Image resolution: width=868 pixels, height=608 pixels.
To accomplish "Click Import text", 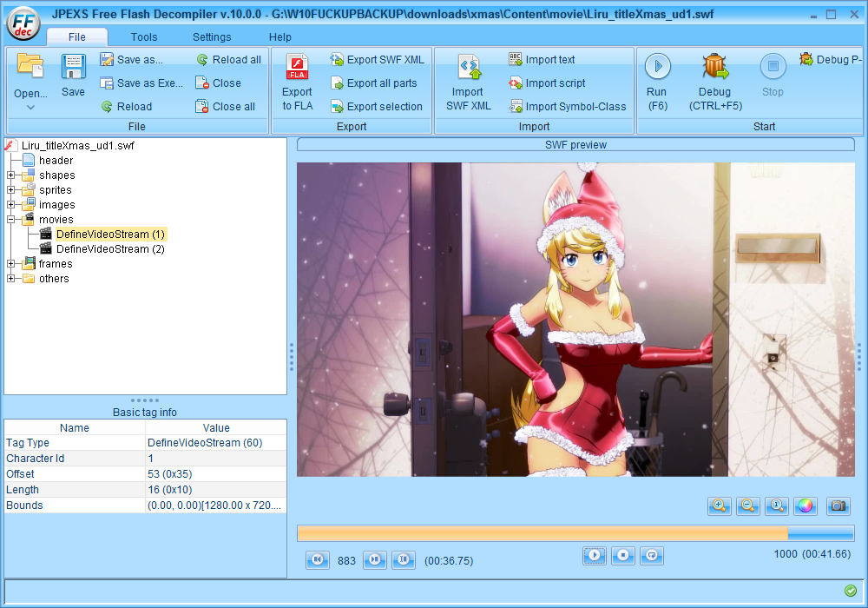I will point(542,60).
